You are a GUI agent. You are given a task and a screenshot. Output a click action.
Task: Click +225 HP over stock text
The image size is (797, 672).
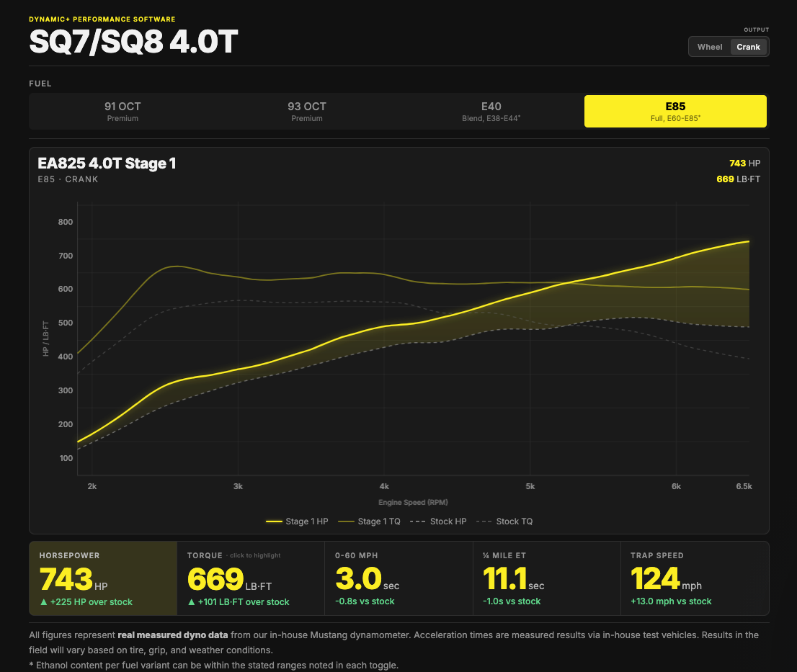[x=86, y=602]
